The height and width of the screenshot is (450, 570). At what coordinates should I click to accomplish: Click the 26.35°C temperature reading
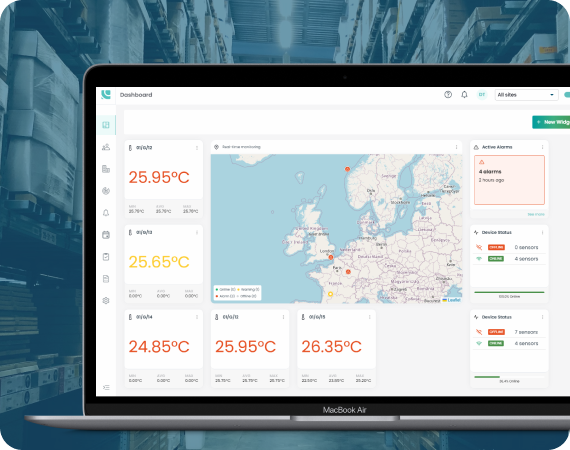point(332,346)
